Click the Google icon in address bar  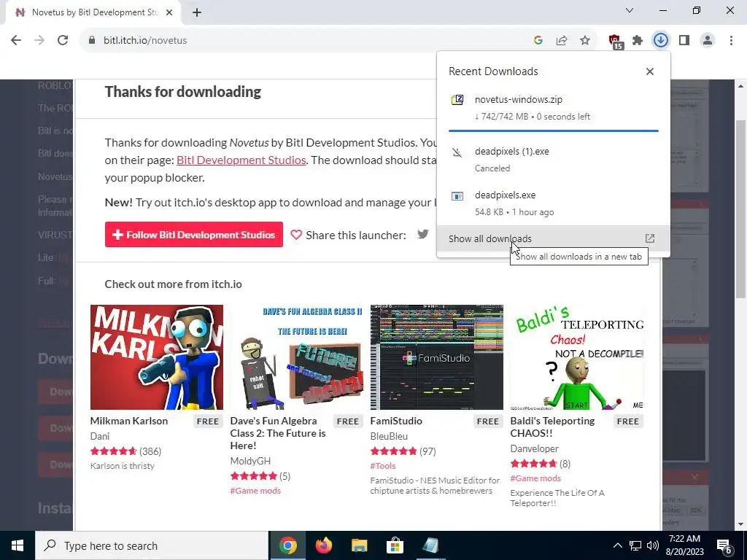tap(538, 41)
